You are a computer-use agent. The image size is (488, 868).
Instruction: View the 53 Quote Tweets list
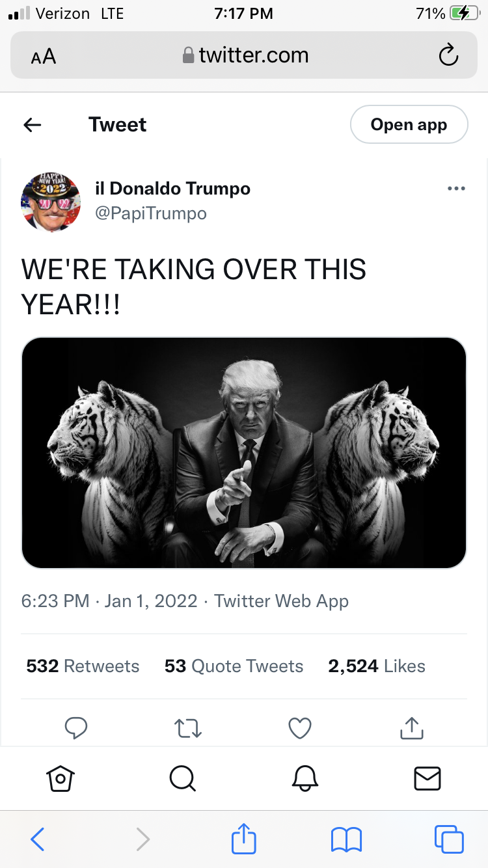[234, 666]
